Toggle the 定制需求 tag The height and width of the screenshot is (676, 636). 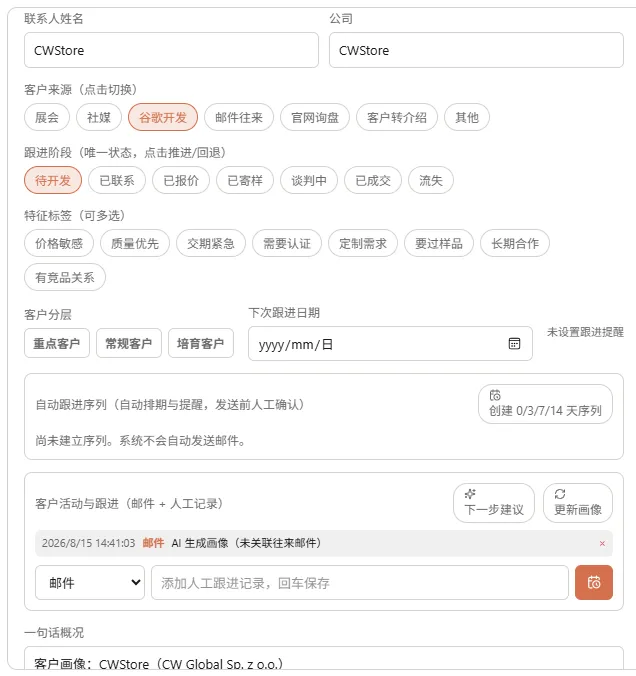click(363, 243)
